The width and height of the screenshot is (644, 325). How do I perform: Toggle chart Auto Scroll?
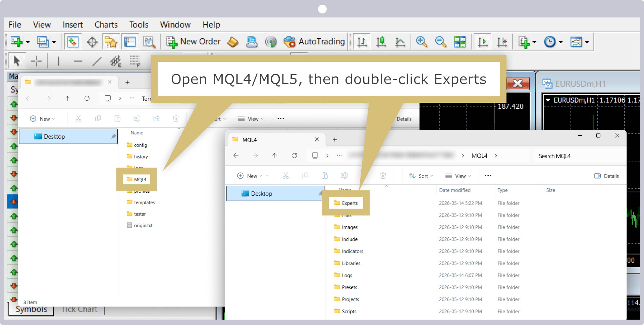[x=483, y=42]
